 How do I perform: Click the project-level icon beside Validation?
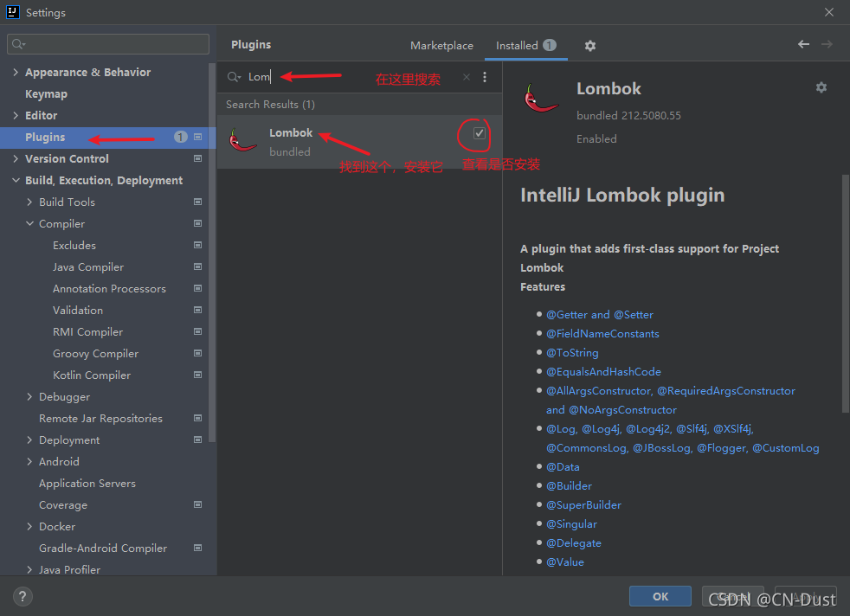click(x=198, y=310)
